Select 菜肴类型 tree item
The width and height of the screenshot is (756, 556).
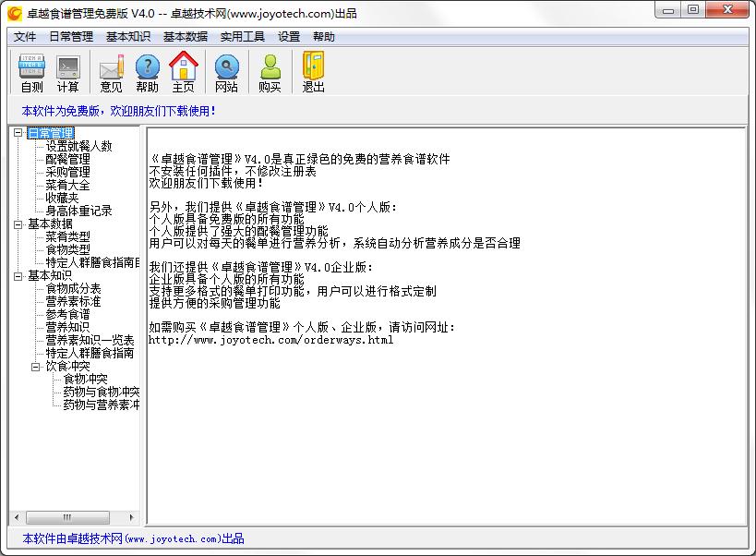pos(67,236)
